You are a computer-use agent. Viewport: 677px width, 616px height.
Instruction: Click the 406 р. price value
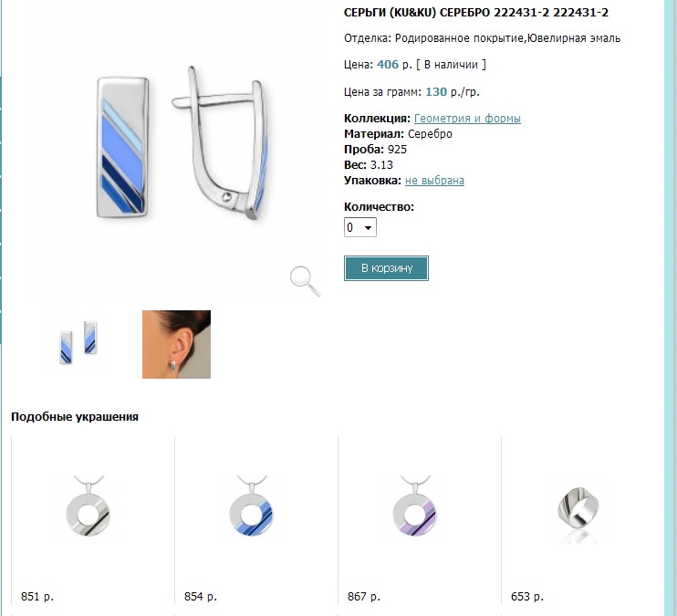click(394, 65)
